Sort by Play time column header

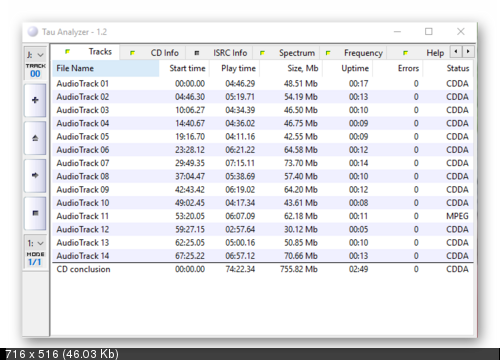(234, 68)
